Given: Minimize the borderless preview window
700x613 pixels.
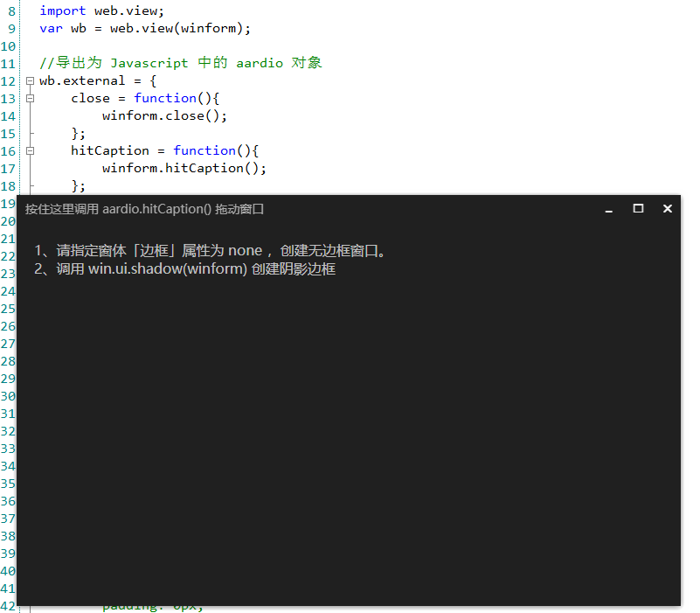Looking at the screenshot, I should click(x=607, y=209).
